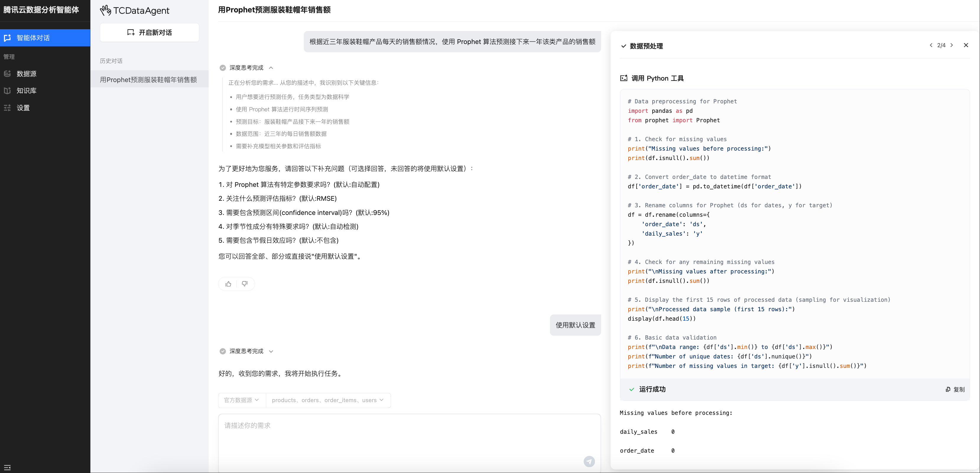Open 数据源 in the sidebar
The height and width of the screenshot is (473, 980).
45,74
